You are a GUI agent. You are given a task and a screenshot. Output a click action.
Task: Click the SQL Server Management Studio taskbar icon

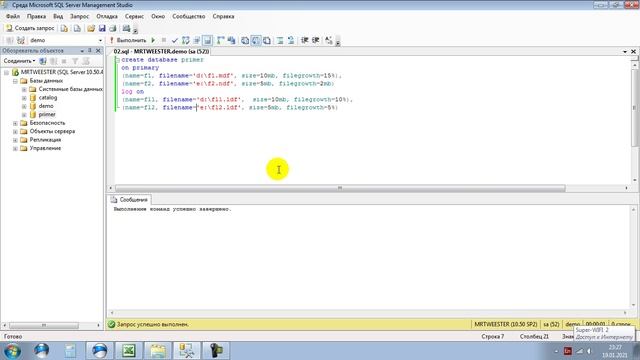coord(187,351)
